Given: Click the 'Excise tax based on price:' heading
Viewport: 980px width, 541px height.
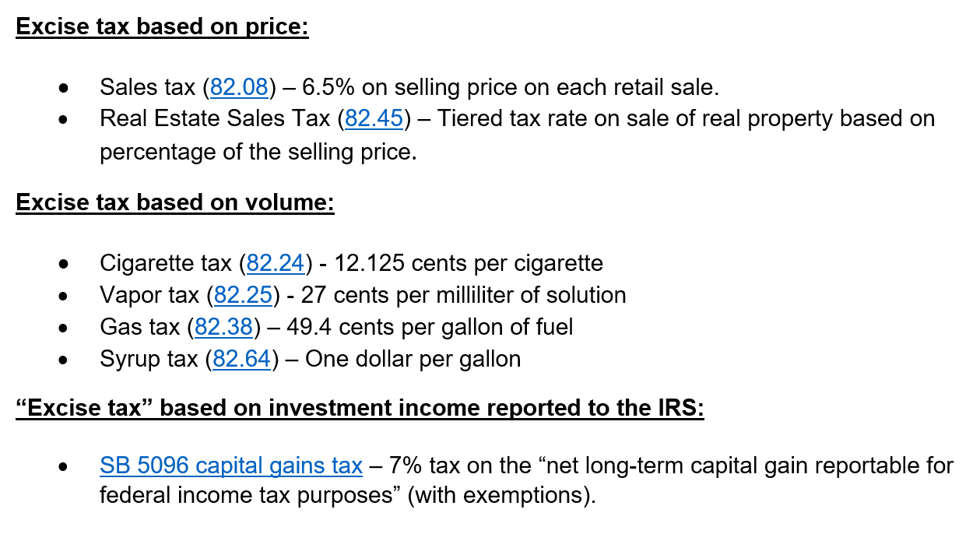Looking at the screenshot, I should point(163,26).
